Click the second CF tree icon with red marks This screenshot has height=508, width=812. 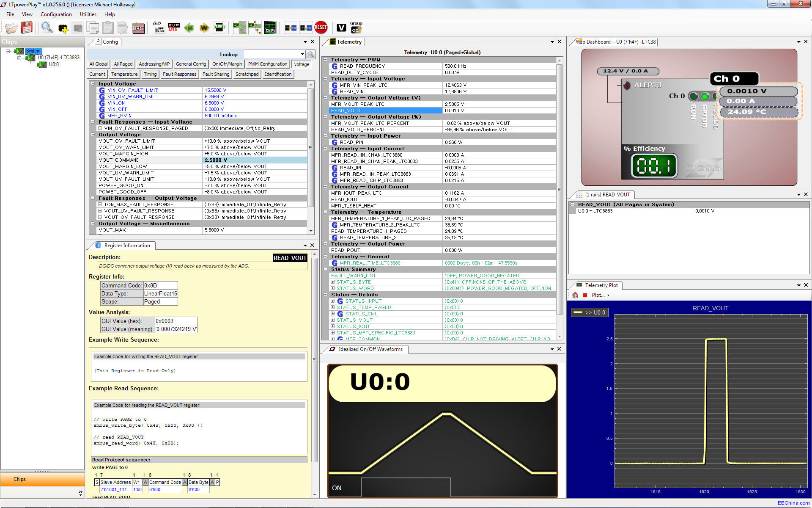255,28
